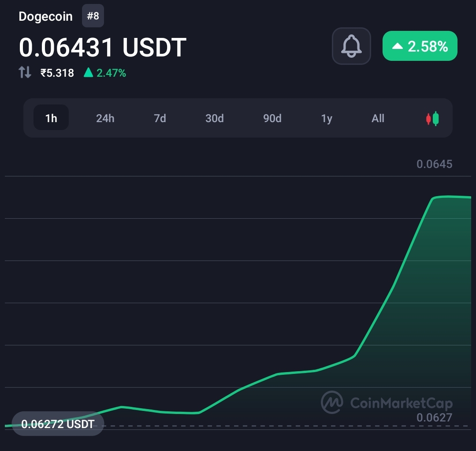The height and width of the screenshot is (451, 476).
Task: Tap the 0.06431 USDT price
Action: [103, 47]
